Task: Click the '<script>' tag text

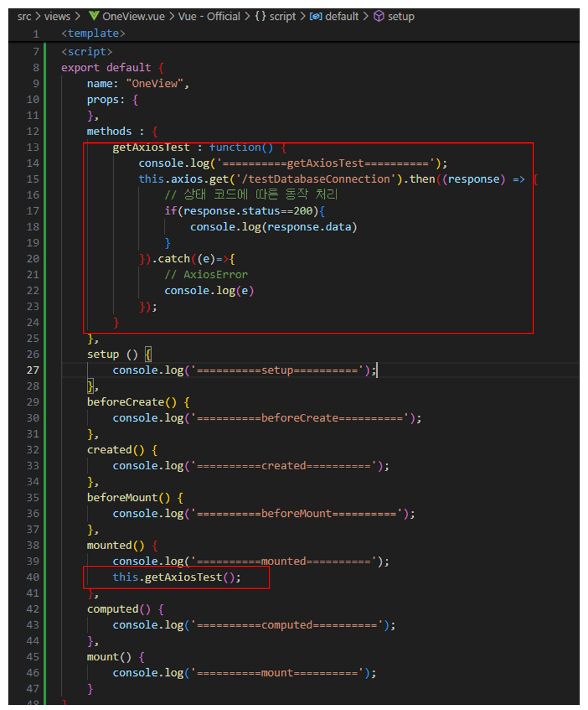Action: pos(87,52)
